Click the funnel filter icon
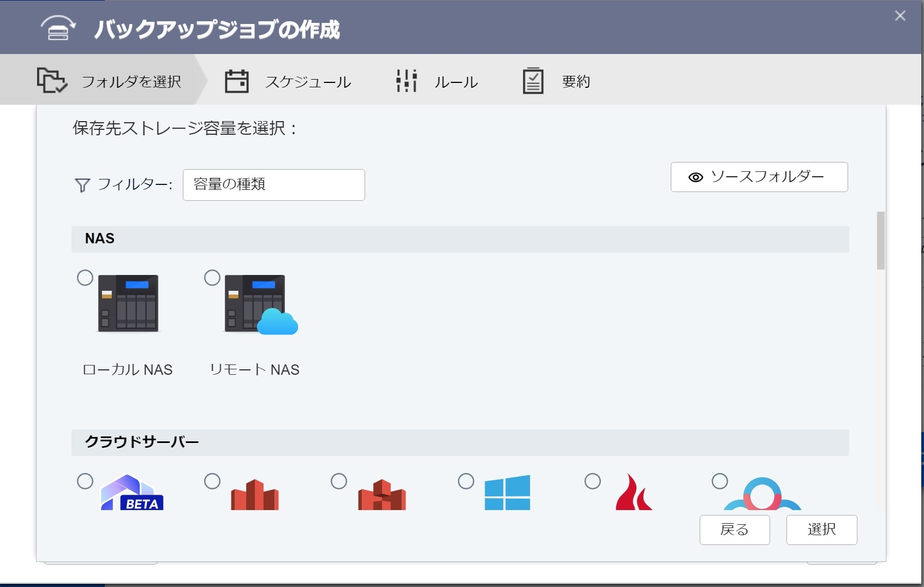 [82, 185]
